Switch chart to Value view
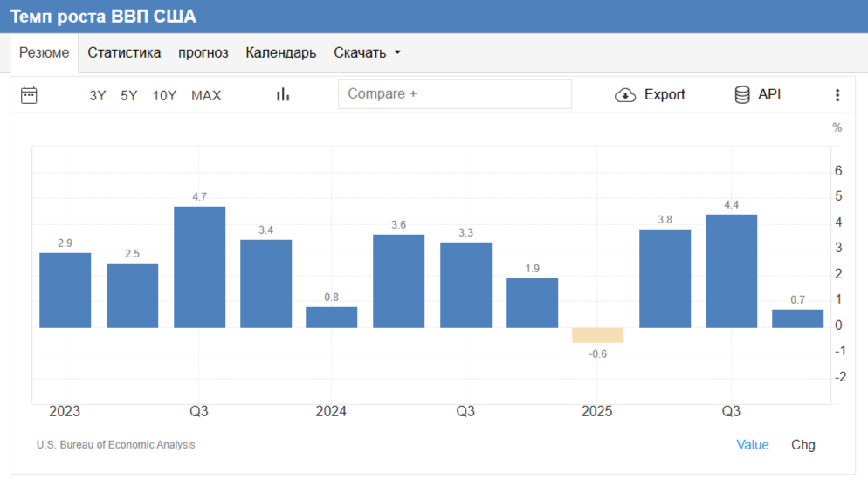The width and height of the screenshot is (868, 487). 753,445
